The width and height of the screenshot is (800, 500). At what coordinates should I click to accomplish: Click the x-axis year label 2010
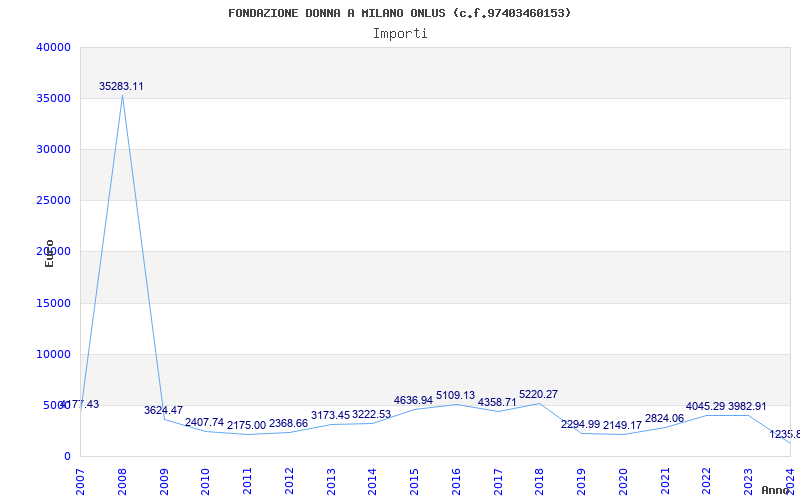[x=206, y=482]
